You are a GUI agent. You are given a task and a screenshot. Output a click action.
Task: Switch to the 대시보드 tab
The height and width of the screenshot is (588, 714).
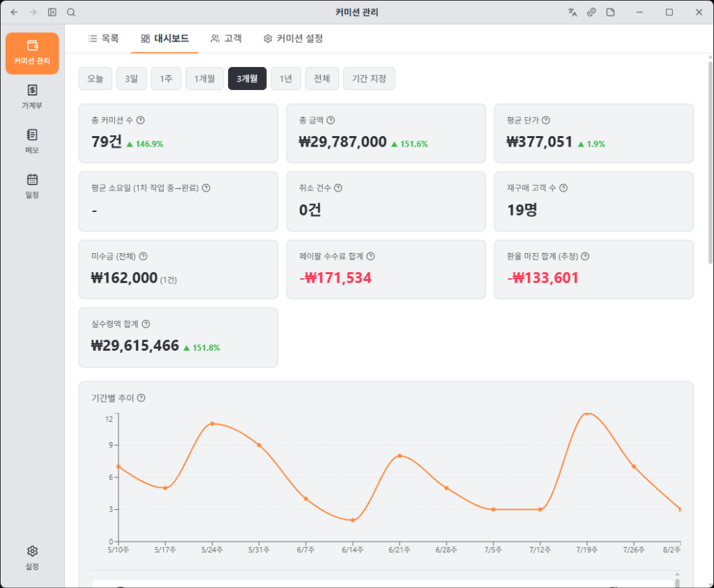coord(165,39)
